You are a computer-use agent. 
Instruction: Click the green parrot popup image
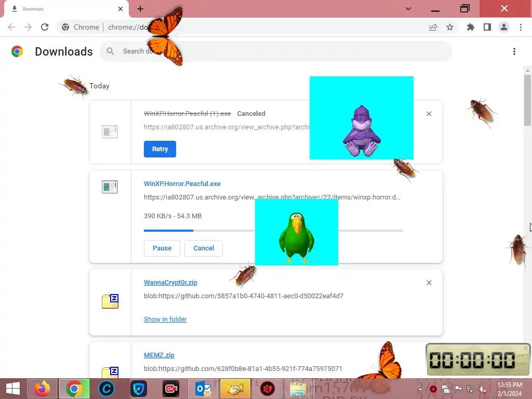(x=297, y=232)
